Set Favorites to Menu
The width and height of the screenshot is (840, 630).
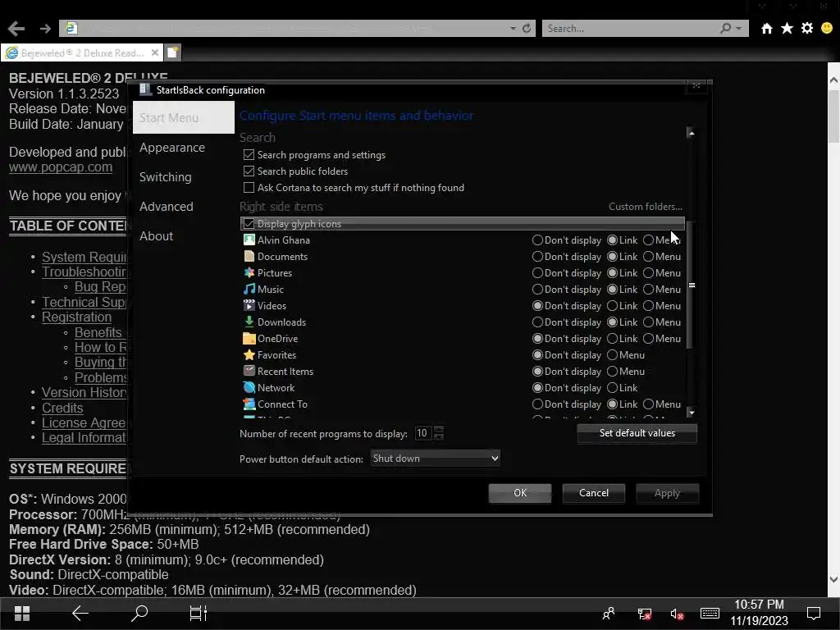click(x=612, y=355)
